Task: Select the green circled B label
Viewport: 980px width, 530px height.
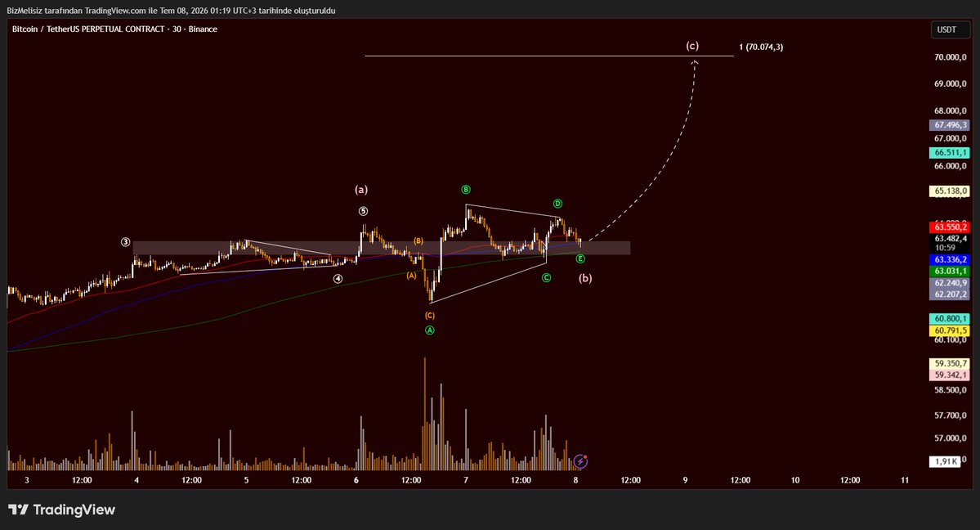Action: tap(466, 189)
